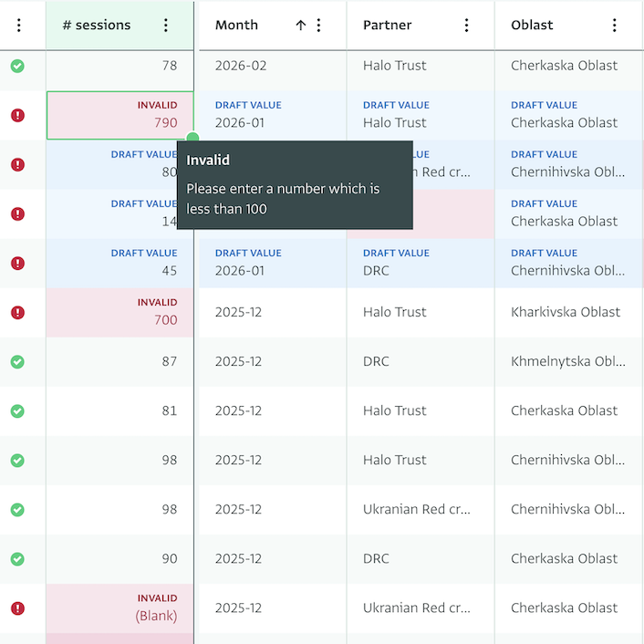Select Ukranian Red cr... partner in (Blank) row

(x=421, y=608)
